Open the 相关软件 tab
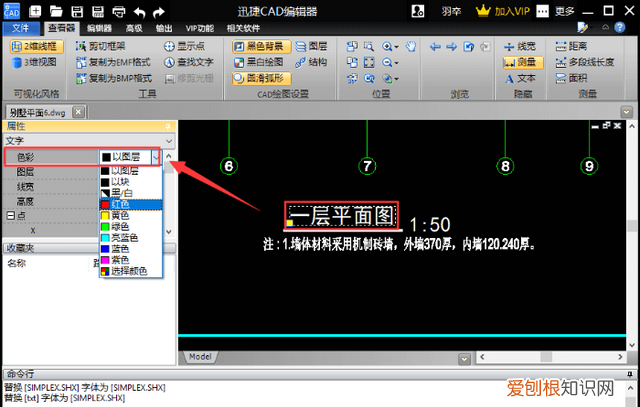This screenshot has width=640, height=407. (x=243, y=28)
